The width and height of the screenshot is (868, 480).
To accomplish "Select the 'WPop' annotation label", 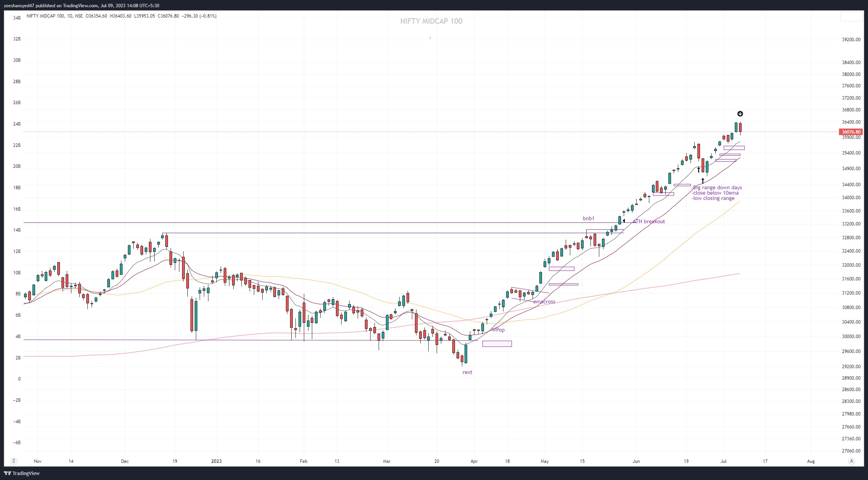I will (498, 330).
